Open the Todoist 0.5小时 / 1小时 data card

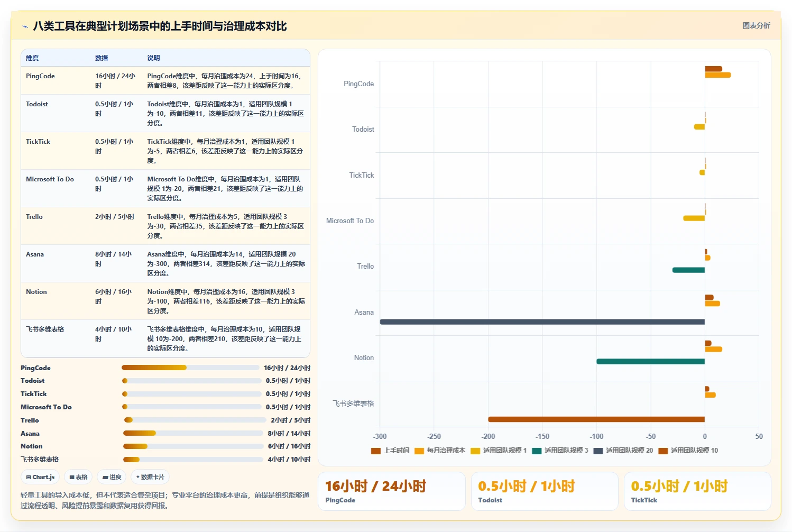tap(545, 491)
